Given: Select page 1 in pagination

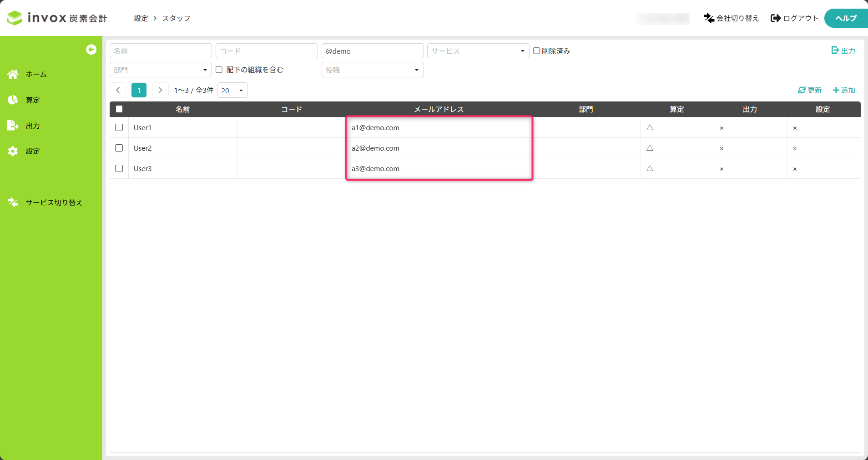Looking at the screenshot, I should [139, 90].
